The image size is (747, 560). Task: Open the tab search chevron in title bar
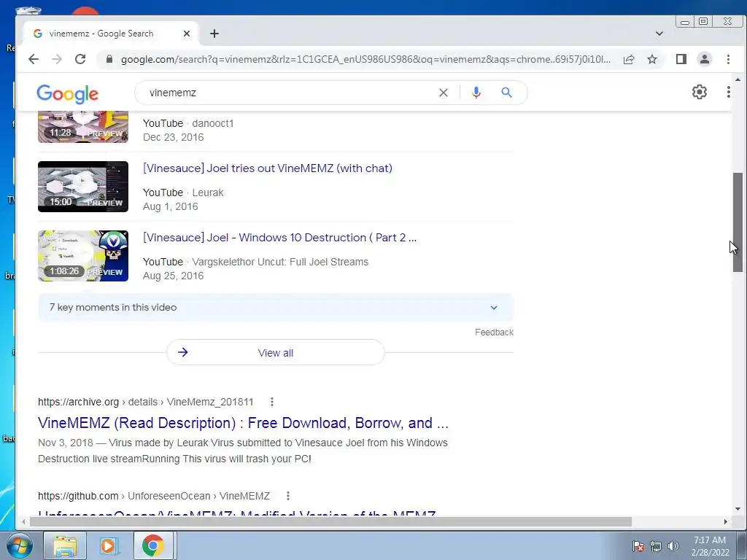tap(659, 34)
